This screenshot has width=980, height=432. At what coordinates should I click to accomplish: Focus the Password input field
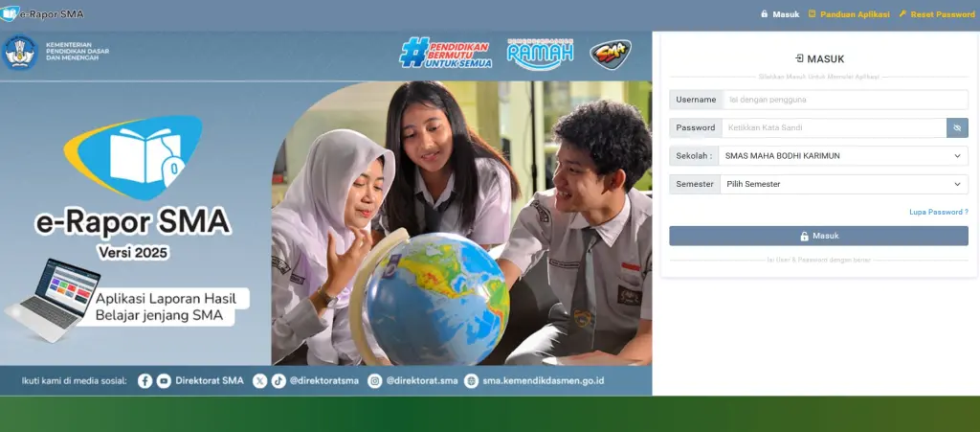click(x=834, y=127)
